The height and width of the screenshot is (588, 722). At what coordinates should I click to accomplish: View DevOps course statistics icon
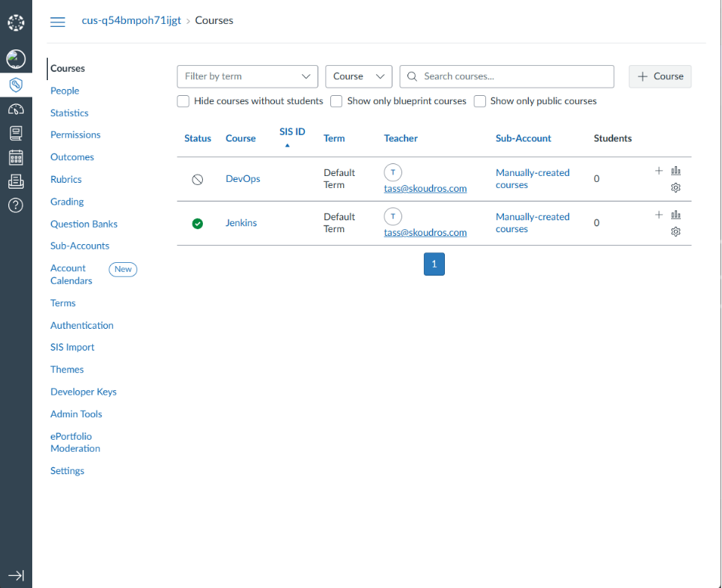click(676, 171)
